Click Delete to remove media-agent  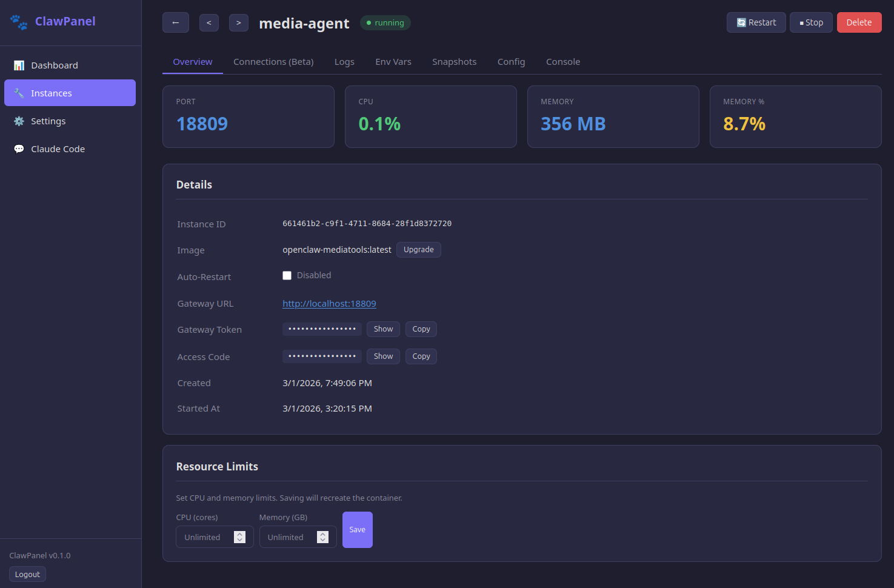click(859, 22)
